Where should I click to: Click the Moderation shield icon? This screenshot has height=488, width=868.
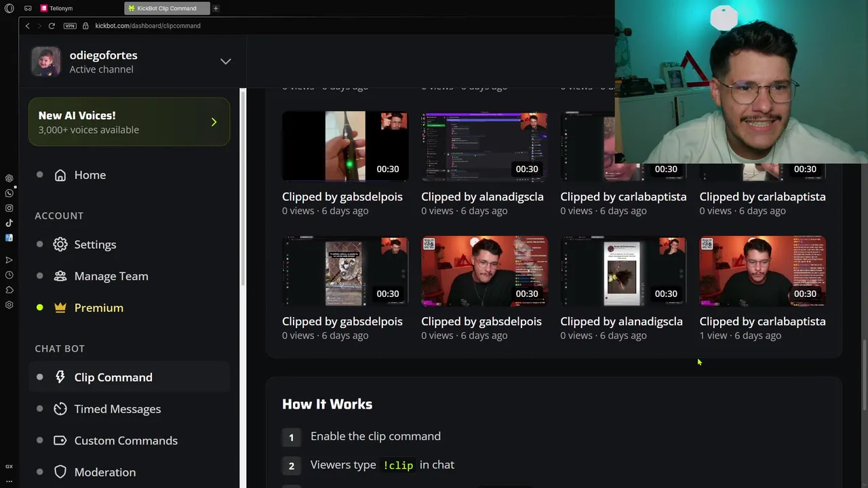60,472
